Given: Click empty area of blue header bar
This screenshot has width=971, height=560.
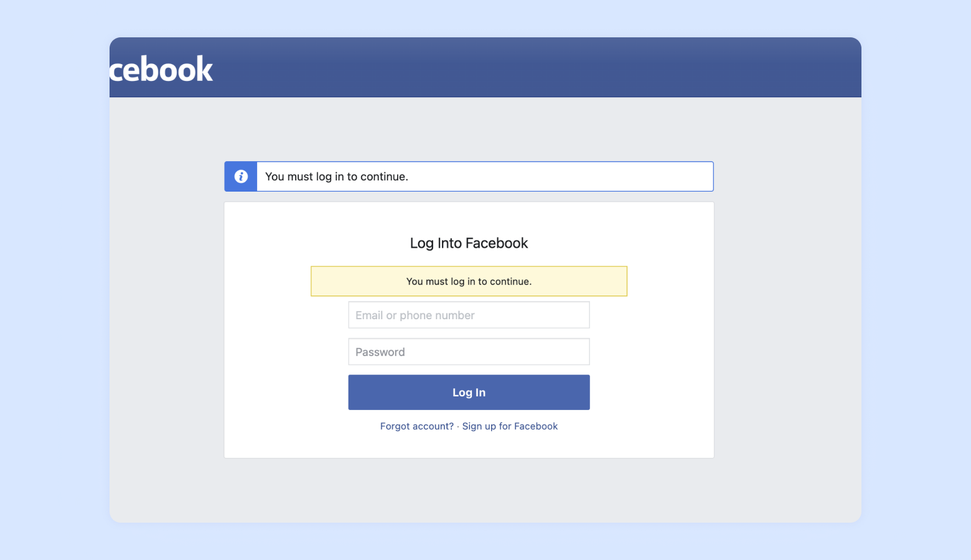Looking at the screenshot, I should click(535, 67).
